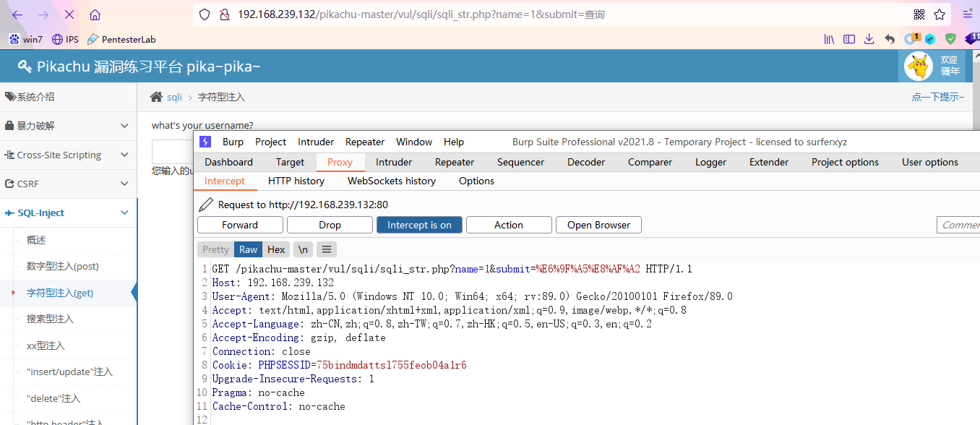The width and height of the screenshot is (980, 425).
Task: Open the downloads arrow icon
Action: tap(869, 39)
